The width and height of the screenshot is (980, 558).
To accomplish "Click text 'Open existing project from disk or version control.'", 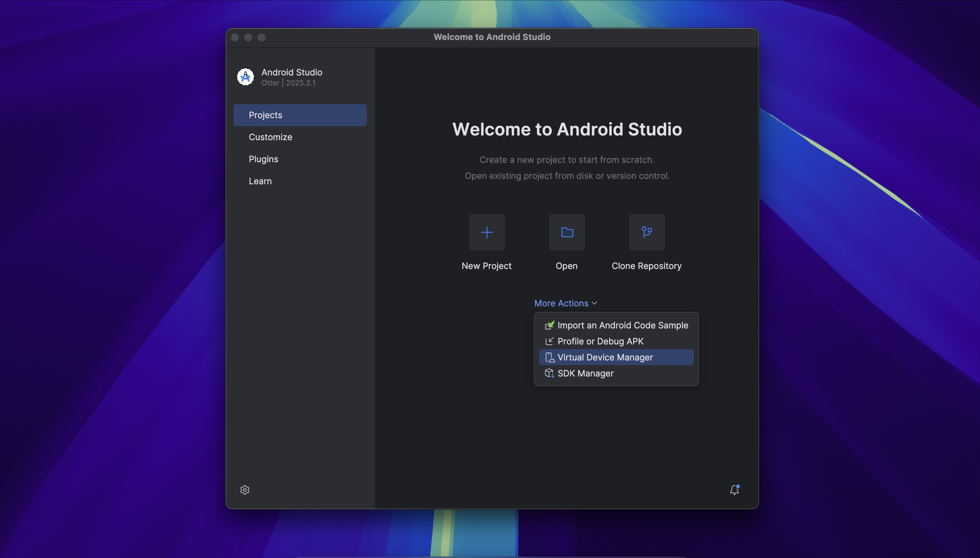I will 567,176.
